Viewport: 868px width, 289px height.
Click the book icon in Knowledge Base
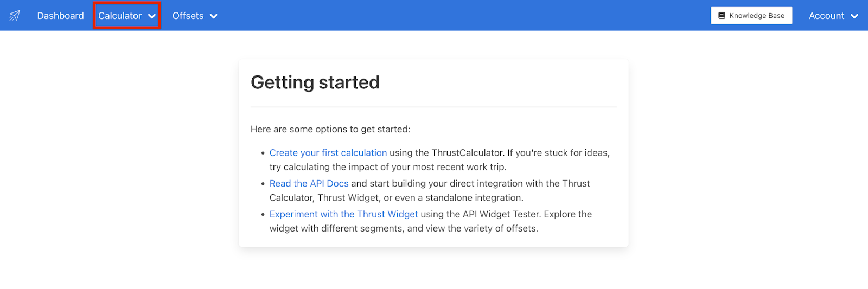(722, 16)
